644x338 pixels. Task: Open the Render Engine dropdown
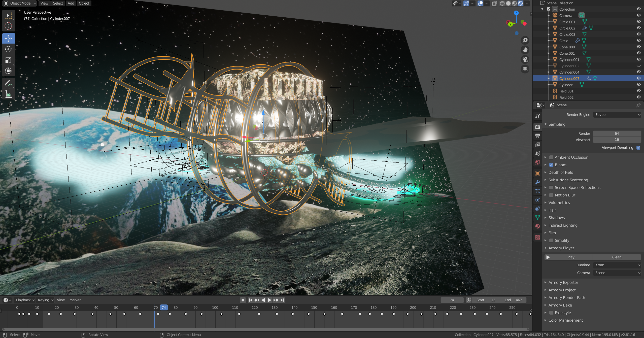tap(617, 115)
